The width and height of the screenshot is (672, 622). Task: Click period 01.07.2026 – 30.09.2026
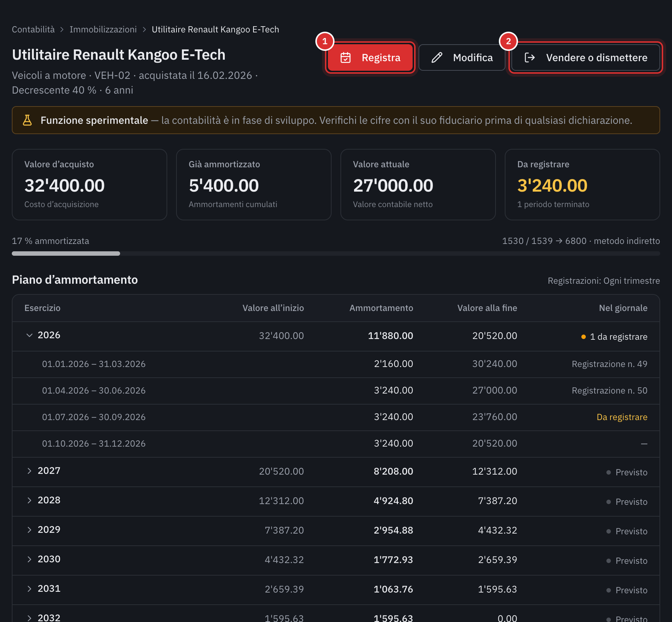(x=94, y=417)
